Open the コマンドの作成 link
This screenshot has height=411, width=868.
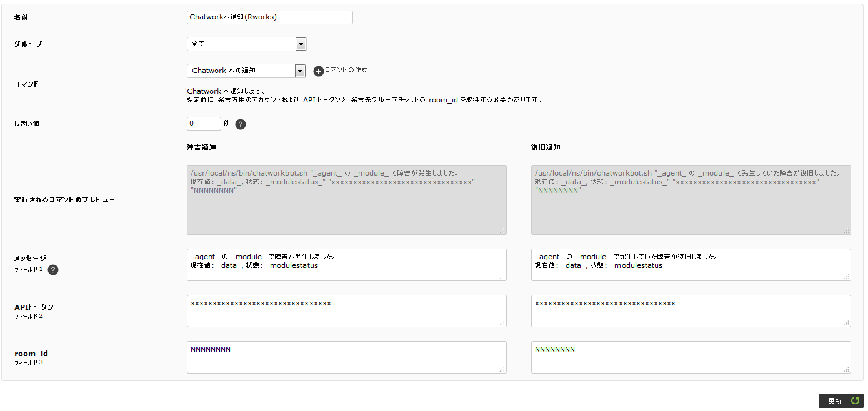tap(346, 70)
